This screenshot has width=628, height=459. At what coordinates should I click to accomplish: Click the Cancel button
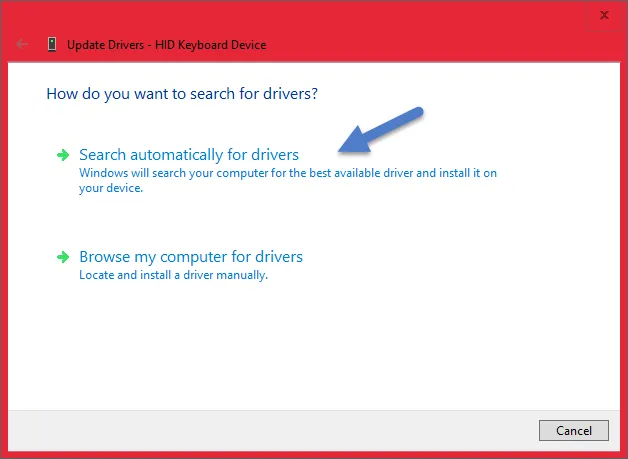tap(574, 431)
